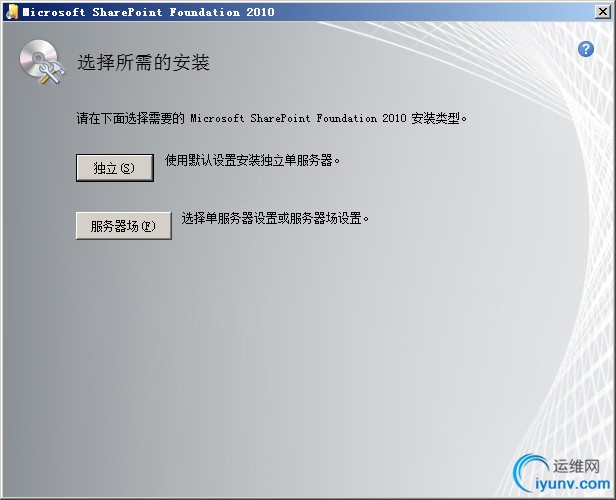Click the instruction line ending in 安装类型。
Viewport: 616px width, 500px height.
point(272,118)
